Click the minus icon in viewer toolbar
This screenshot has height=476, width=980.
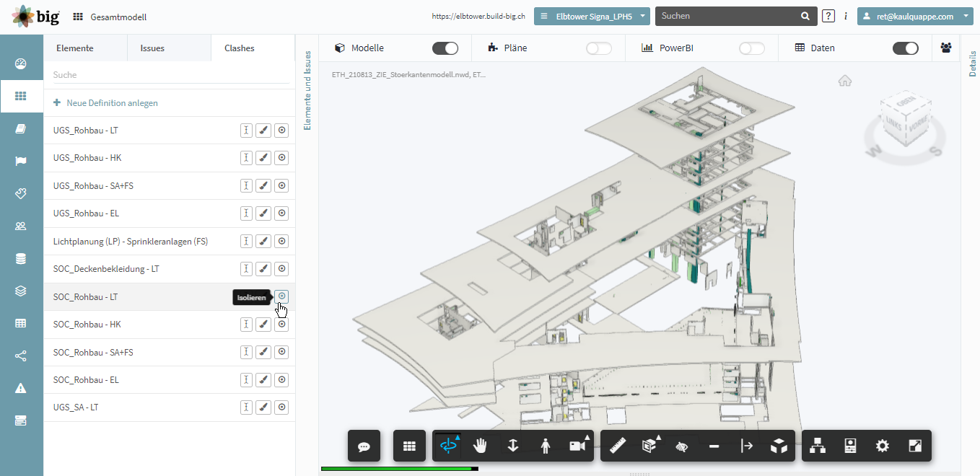pos(714,446)
